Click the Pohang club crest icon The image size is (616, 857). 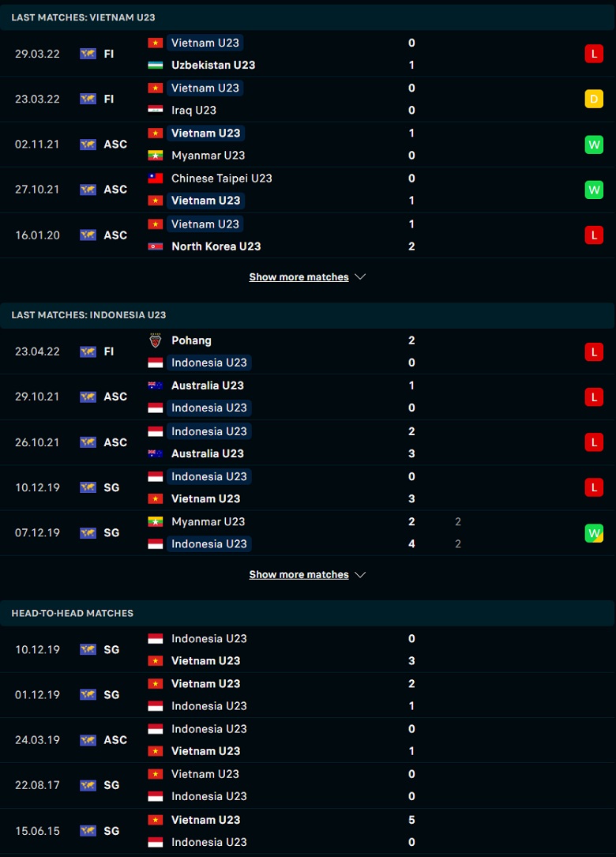(x=156, y=340)
